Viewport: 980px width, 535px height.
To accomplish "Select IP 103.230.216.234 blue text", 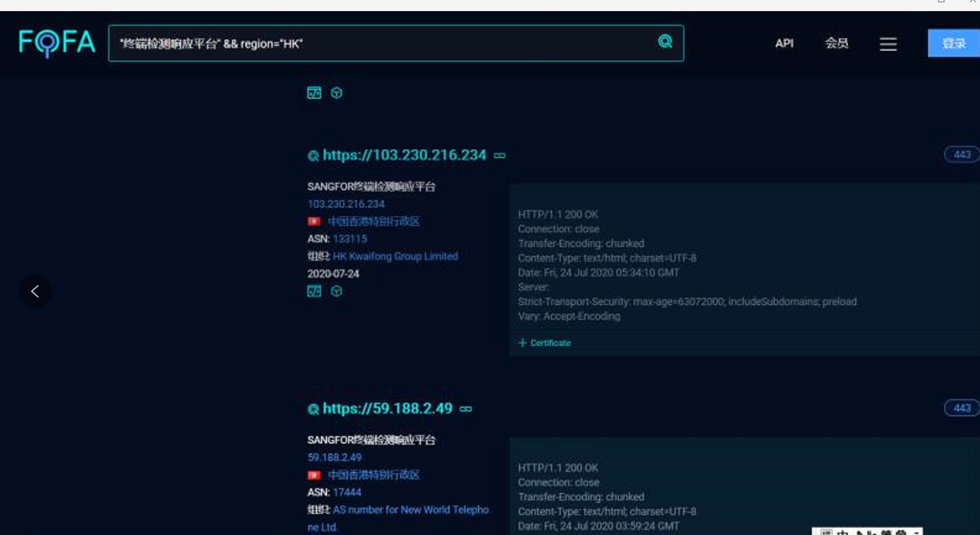I will 346,204.
